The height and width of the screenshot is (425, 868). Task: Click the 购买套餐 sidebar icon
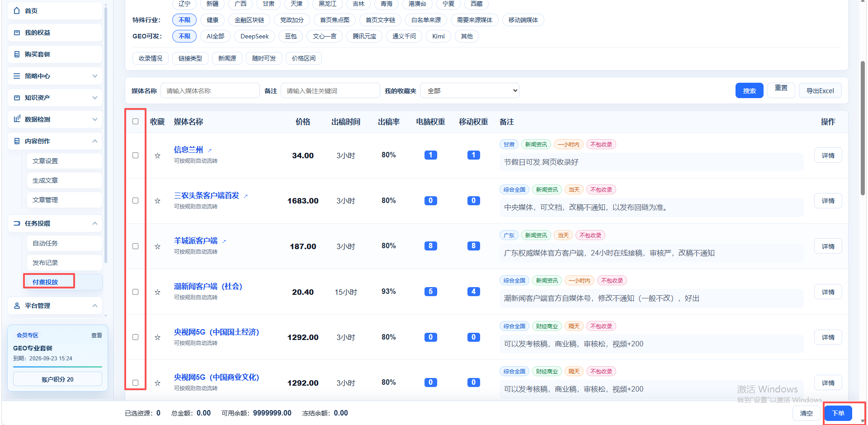click(x=17, y=54)
